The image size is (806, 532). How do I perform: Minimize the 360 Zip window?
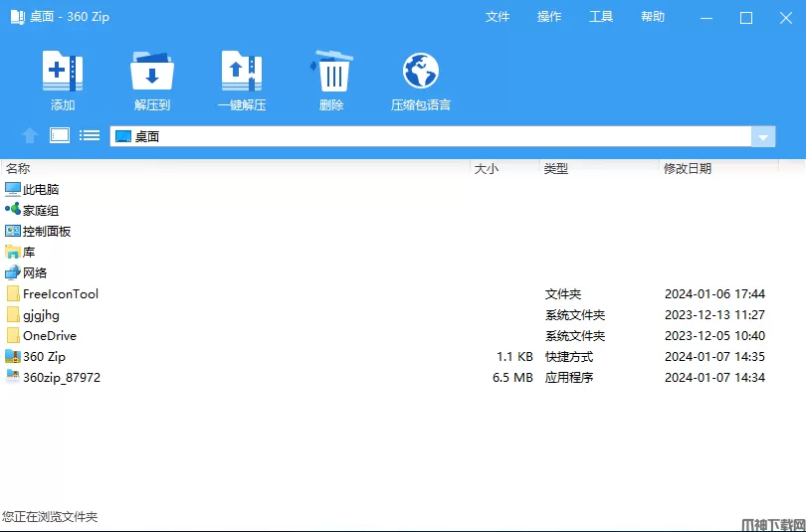(706, 19)
